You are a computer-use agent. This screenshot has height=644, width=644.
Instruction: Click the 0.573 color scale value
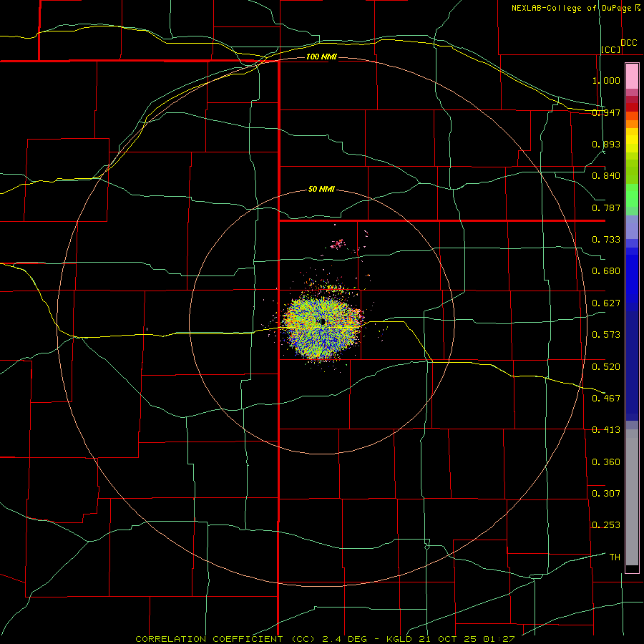point(606,335)
